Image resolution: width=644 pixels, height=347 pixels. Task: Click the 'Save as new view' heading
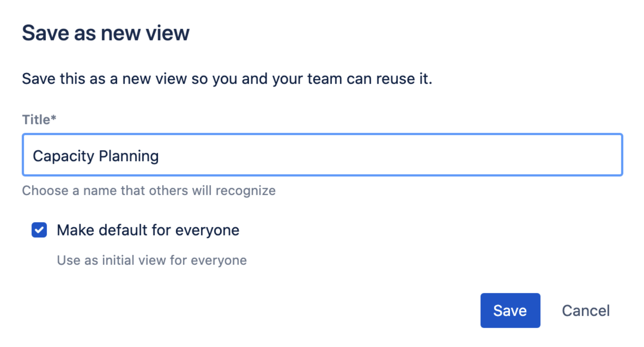105,33
